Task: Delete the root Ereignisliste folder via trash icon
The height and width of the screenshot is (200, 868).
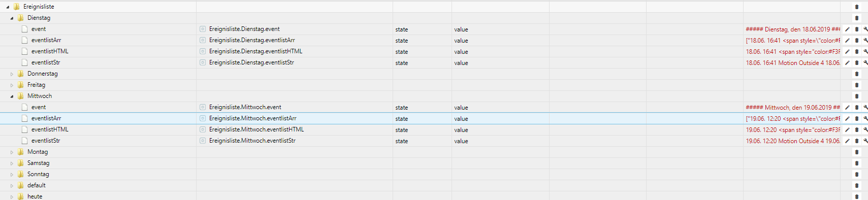Action: point(857,7)
